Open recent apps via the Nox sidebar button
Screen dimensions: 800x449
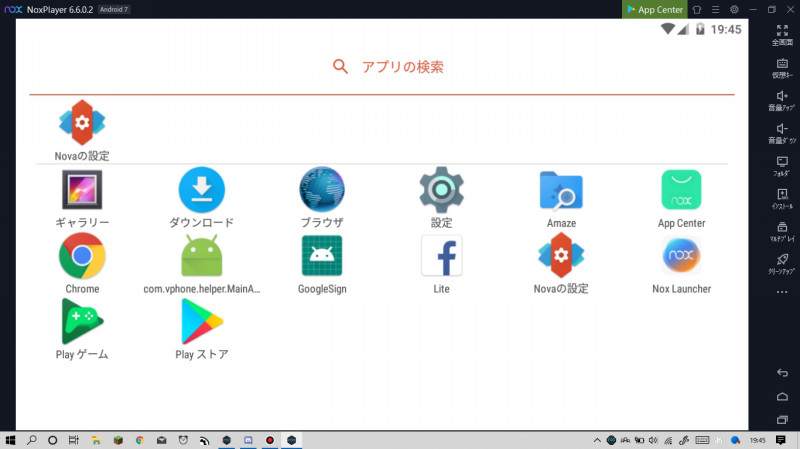click(782, 420)
